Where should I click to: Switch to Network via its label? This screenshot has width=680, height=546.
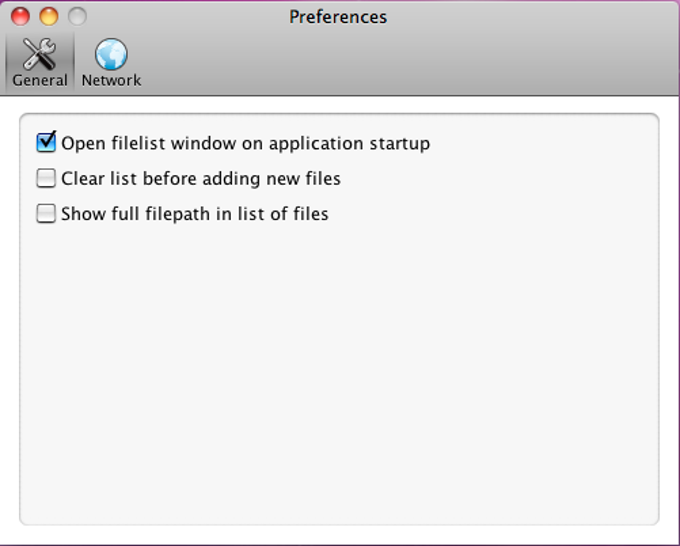[111, 80]
